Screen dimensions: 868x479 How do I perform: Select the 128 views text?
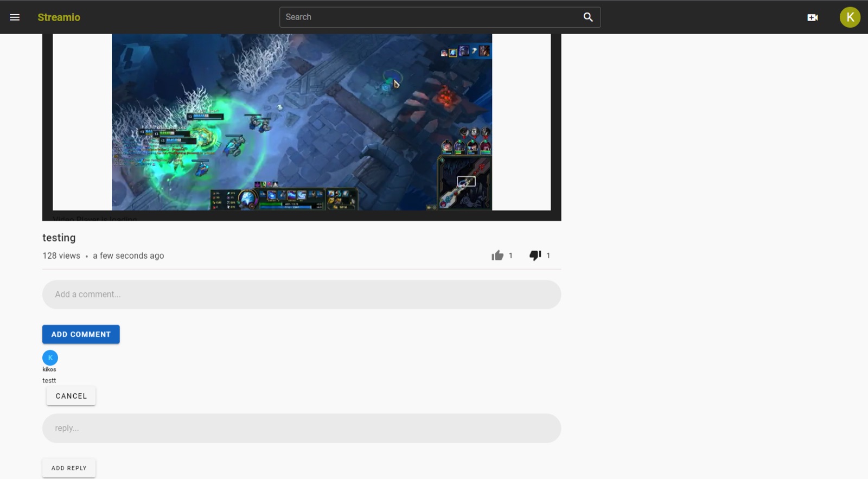tap(61, 256)
